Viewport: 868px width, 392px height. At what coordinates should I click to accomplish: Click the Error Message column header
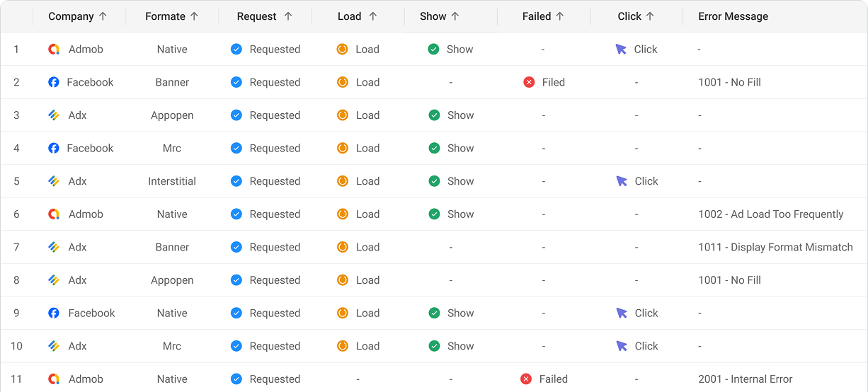(x=733, y=16)
